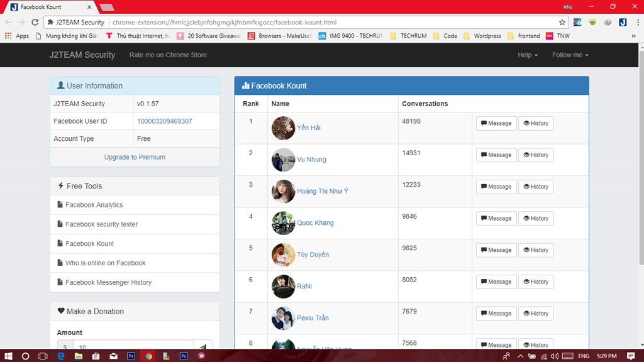Viewport: 644px width, 362px height.
Task: Click the donation Amount input field
Action: 133,346
